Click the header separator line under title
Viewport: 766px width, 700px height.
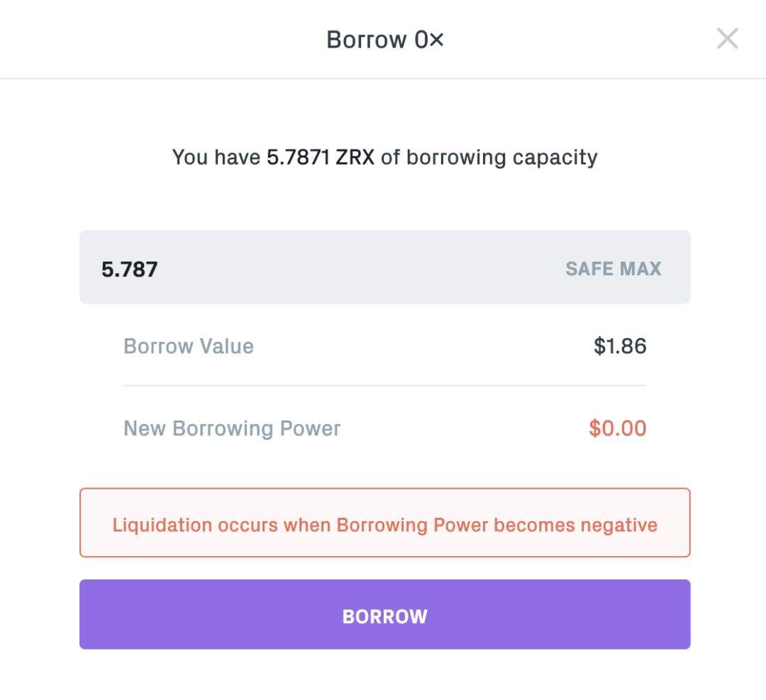coord(383,79)
